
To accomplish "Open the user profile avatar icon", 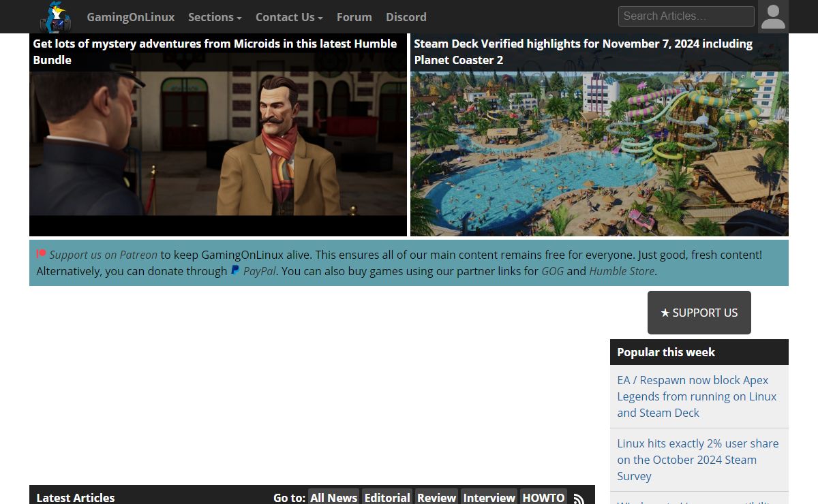I will [x=772, y=16].
